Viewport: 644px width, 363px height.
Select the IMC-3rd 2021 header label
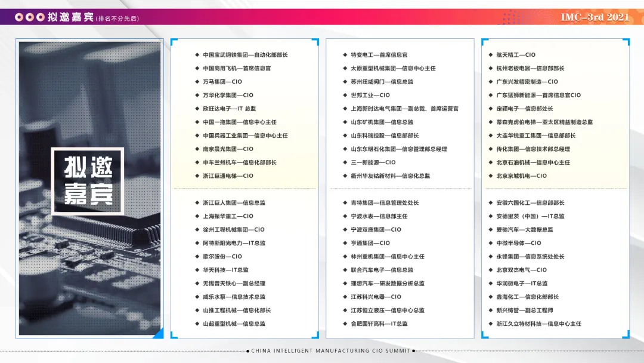pyautogui.click(x=595, y=17)
